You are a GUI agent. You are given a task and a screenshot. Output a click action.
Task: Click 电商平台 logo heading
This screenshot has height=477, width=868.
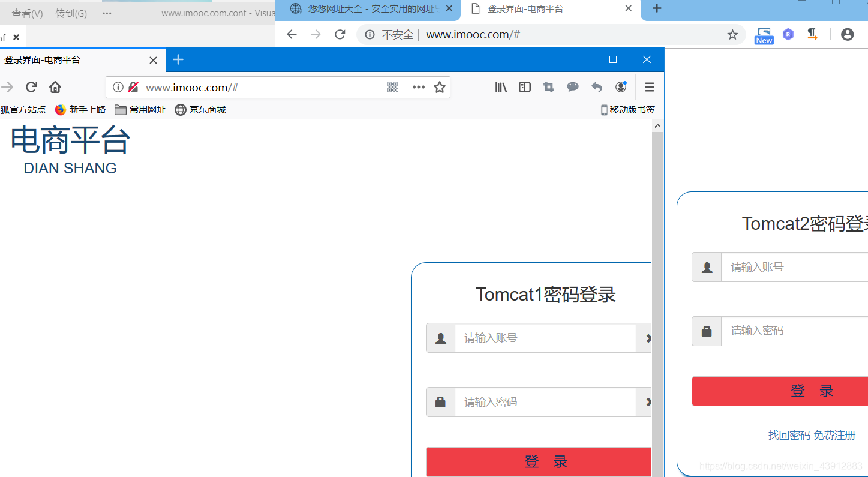pos(70,140)
